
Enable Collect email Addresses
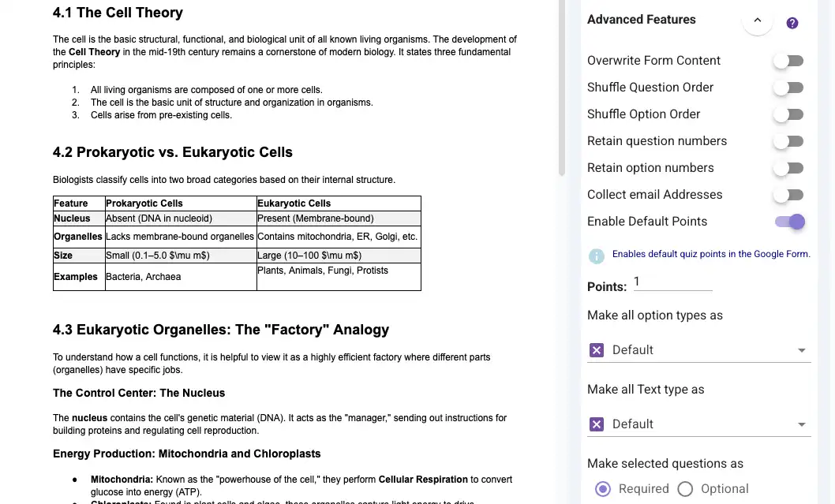(x=788, y=194)
